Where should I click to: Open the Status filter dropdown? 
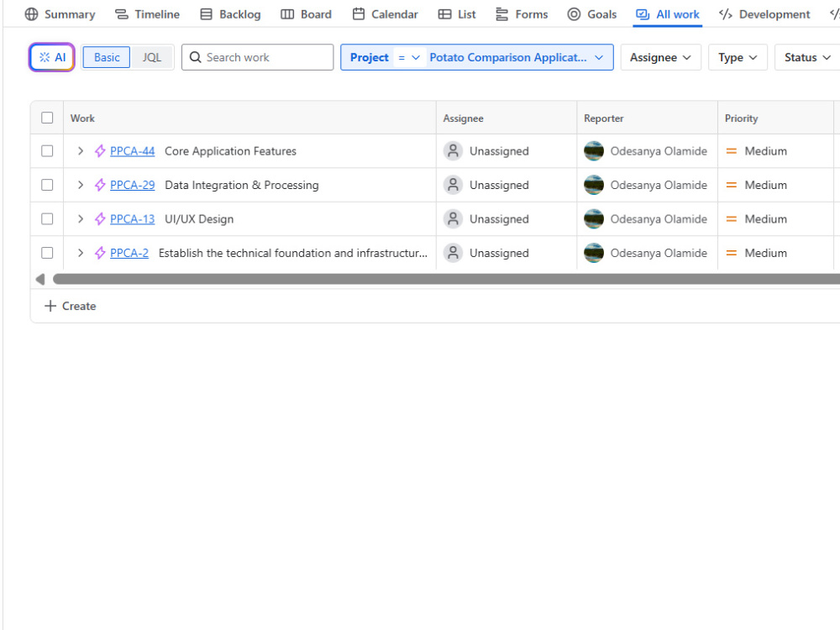click(x=807, y=57)
